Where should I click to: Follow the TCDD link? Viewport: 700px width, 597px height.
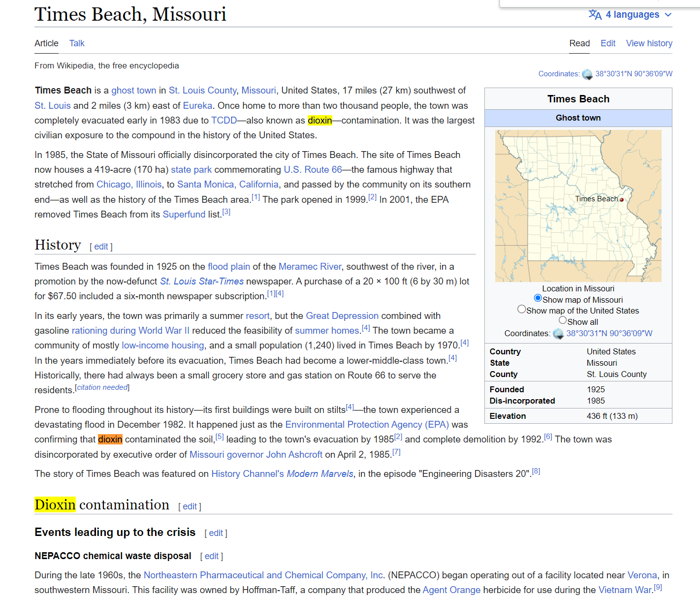(224, 121)
